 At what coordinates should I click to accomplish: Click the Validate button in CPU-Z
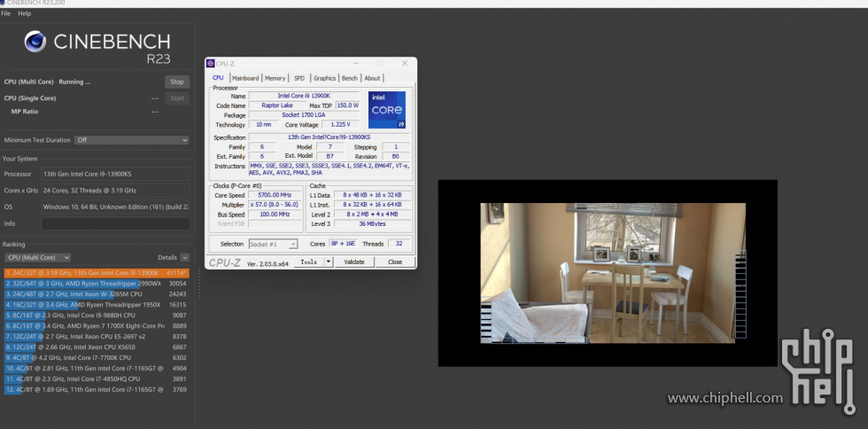click(354, 261)
